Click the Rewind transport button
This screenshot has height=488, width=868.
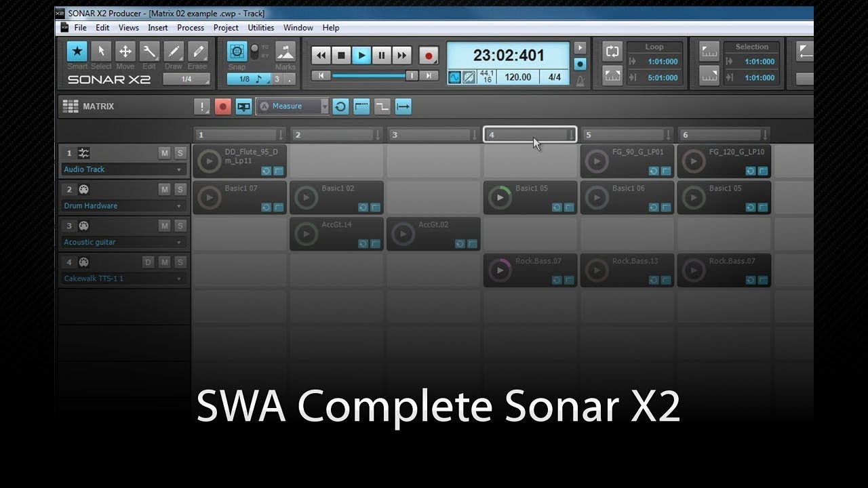[321, 56]
